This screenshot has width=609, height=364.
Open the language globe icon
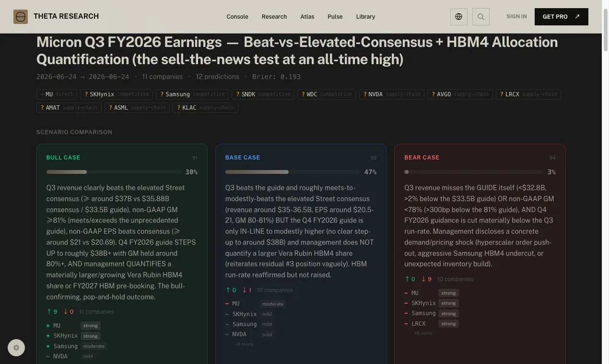coord(458,17)
